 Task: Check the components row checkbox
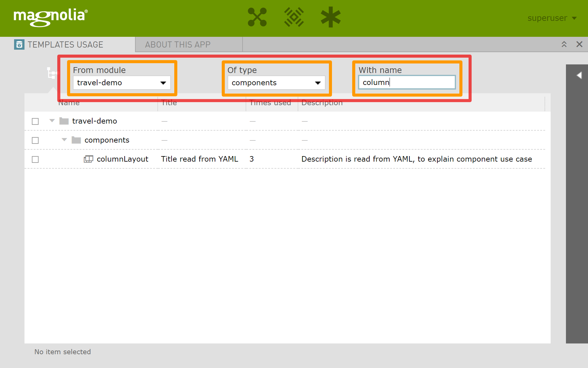[x=35, y=140]
